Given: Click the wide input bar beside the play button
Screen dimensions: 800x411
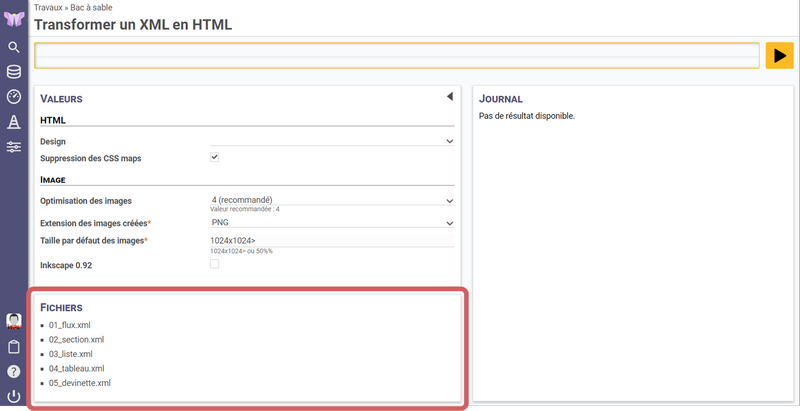Looking at the screenshot, I should 397,56.
